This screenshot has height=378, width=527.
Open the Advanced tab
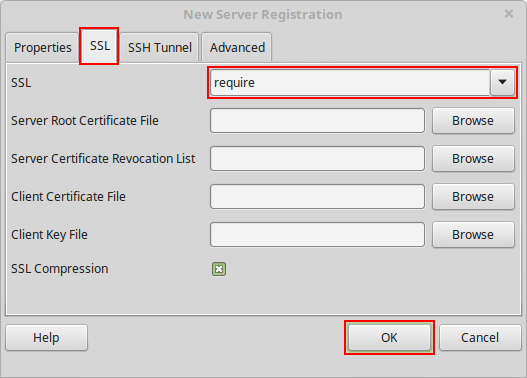[x=237, y=47]
